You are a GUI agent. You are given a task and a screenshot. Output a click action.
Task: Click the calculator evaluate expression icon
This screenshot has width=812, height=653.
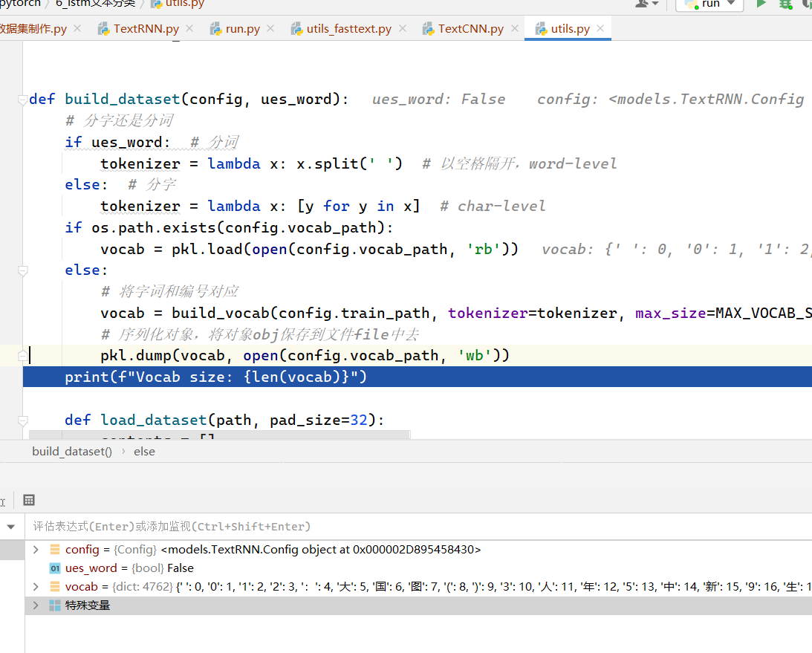[29, 500]
